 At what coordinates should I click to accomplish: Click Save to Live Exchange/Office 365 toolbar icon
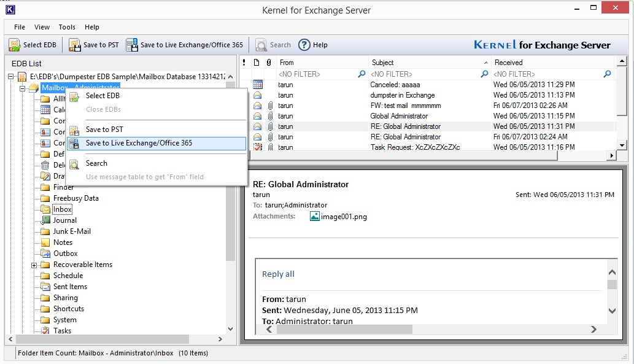132,45
